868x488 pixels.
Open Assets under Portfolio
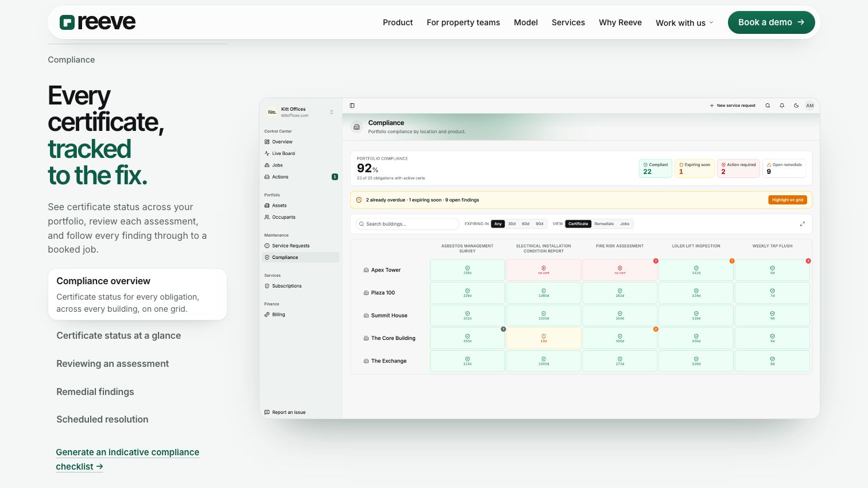tap(300, 206)
